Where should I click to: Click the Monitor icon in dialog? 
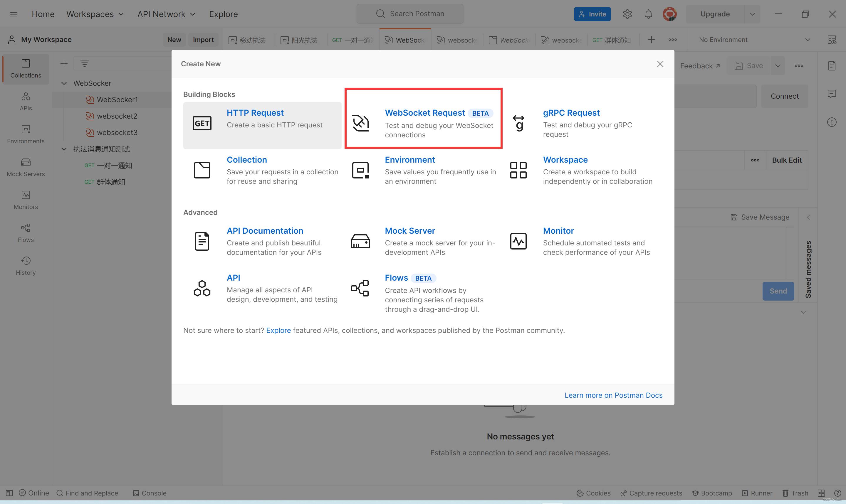(518, 241)
